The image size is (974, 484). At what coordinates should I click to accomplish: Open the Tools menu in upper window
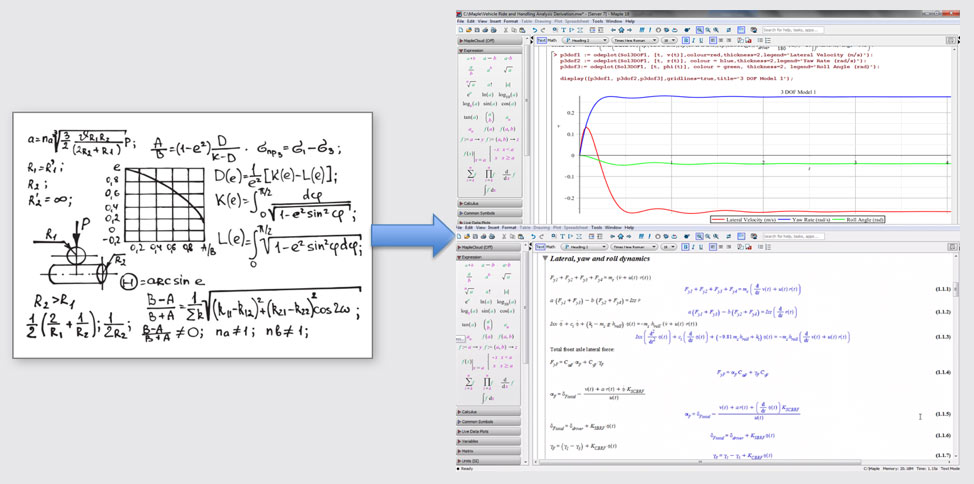[597, 20]
